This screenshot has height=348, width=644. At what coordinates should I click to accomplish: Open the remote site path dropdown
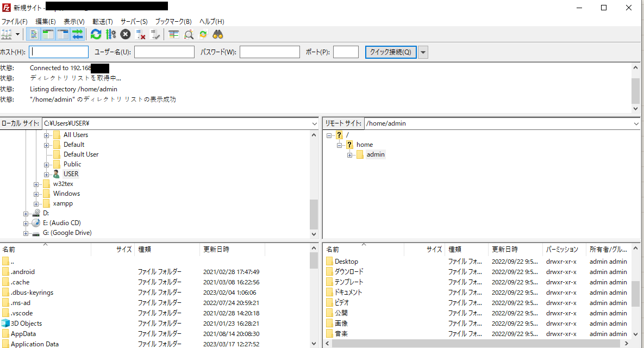(x=636, y=123)
